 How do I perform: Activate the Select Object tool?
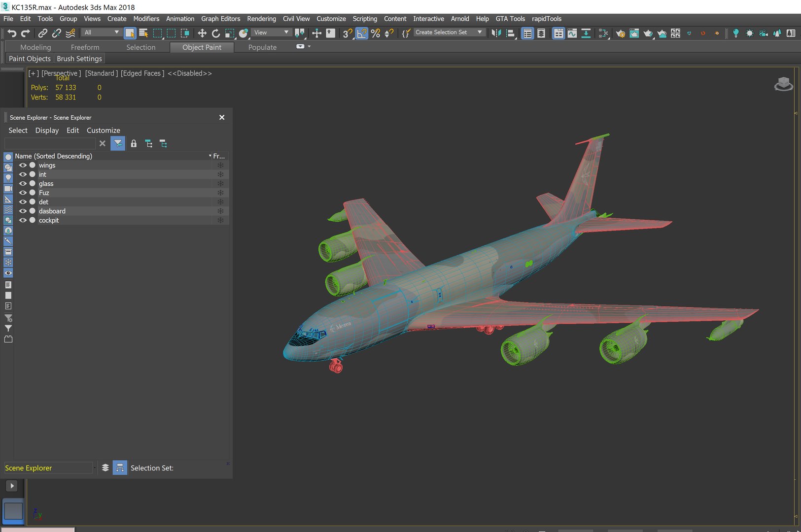click(x=130, y=33)
